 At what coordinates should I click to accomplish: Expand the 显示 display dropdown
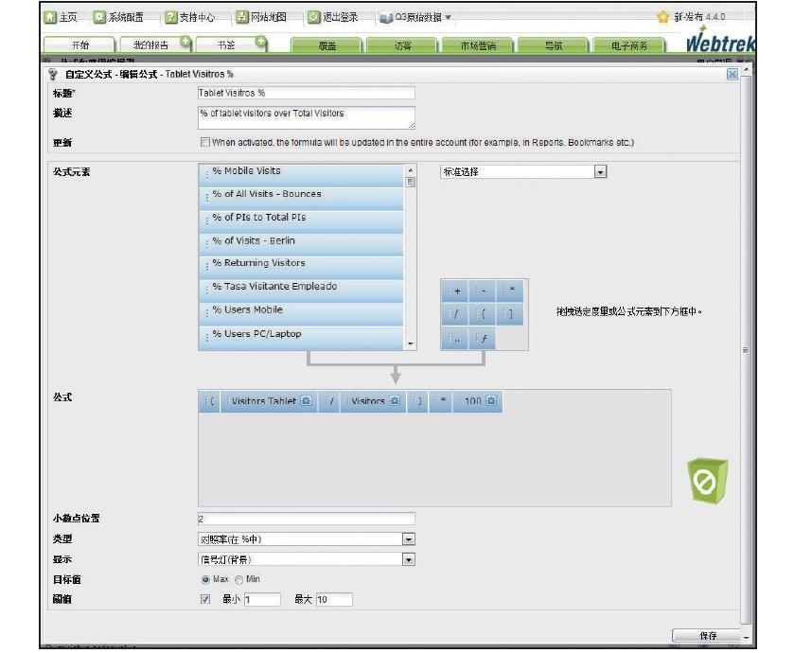409,559
